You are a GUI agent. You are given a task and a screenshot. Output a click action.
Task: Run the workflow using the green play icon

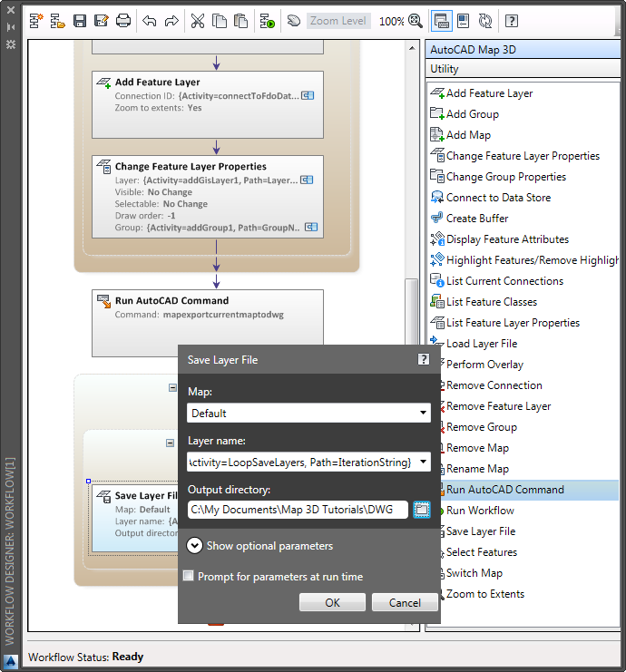(267, 21)
